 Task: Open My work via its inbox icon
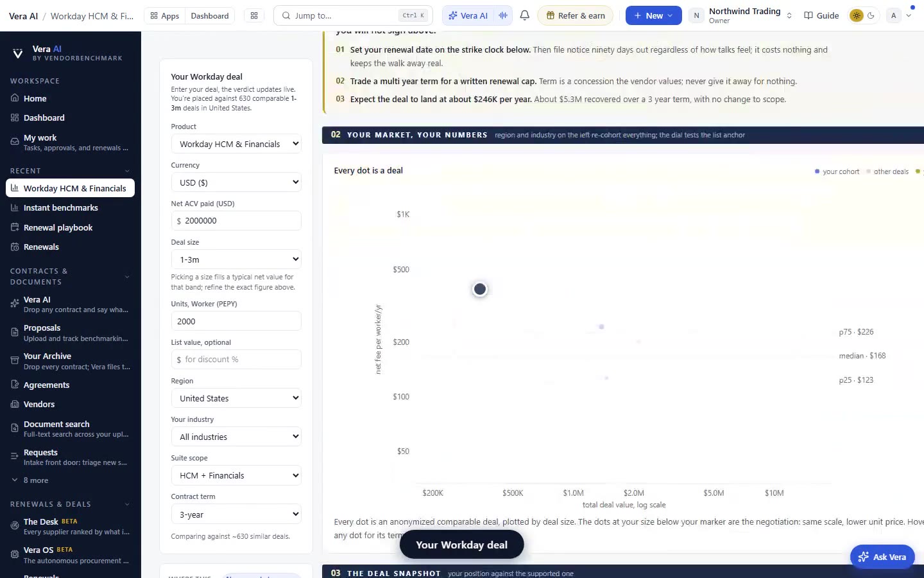[x=15, y=142]
